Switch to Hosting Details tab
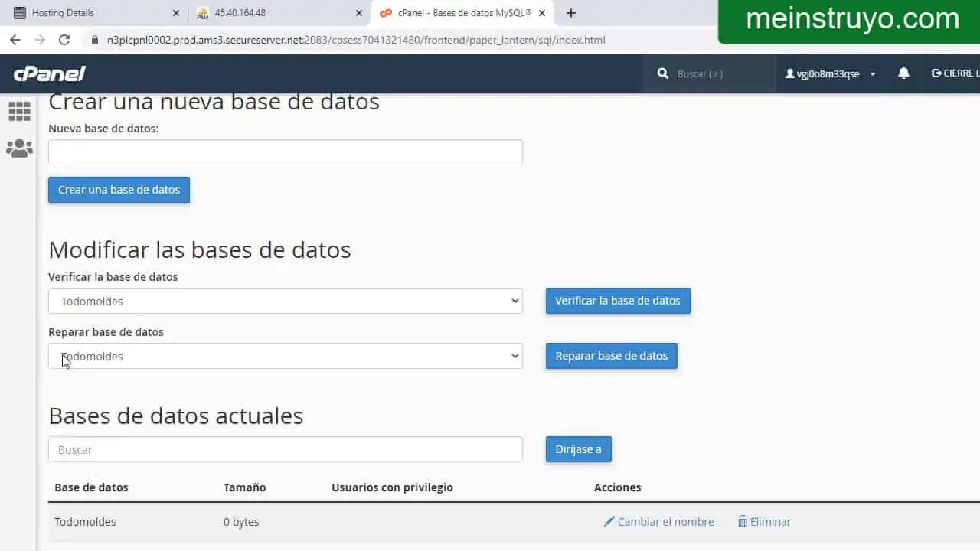980x551 pixels. tap(95, 13)
